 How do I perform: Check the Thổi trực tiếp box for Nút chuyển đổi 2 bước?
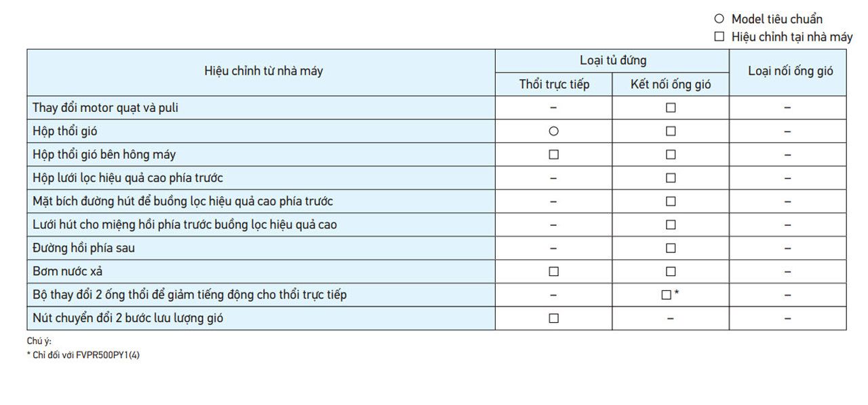coord(553,318)
